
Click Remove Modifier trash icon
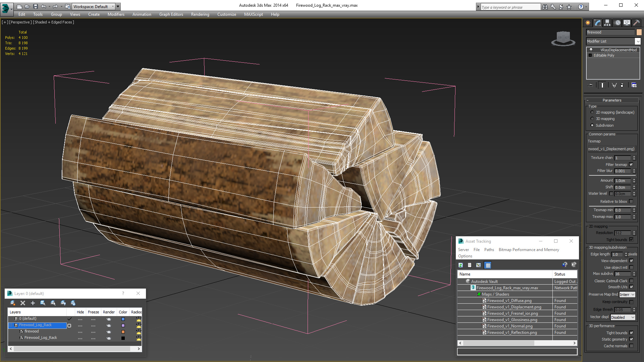tap(622, 85)
